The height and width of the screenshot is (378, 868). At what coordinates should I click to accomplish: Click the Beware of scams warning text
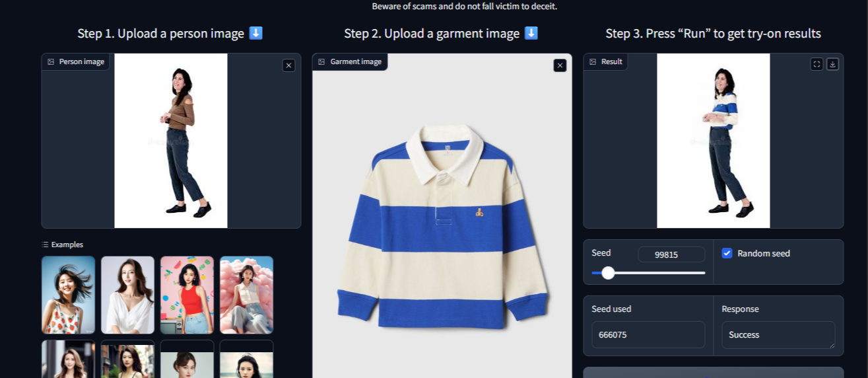pyautogui.click(x=465, y=6)
